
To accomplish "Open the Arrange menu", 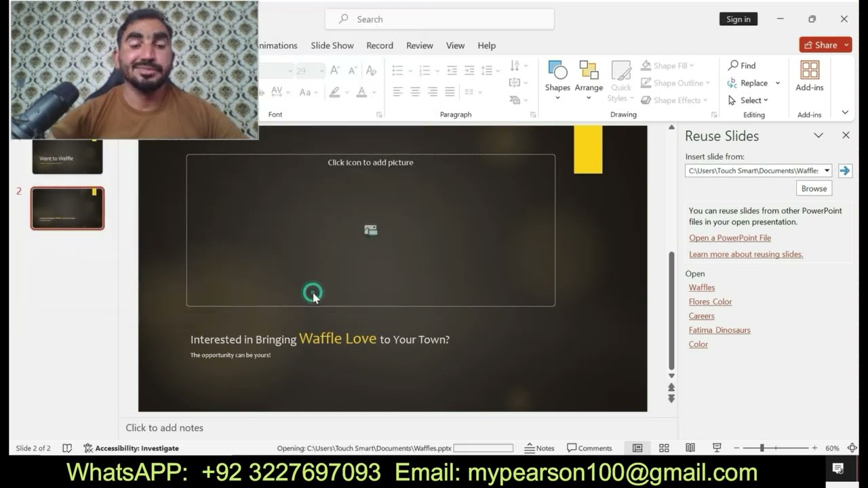I will point(589,80).
